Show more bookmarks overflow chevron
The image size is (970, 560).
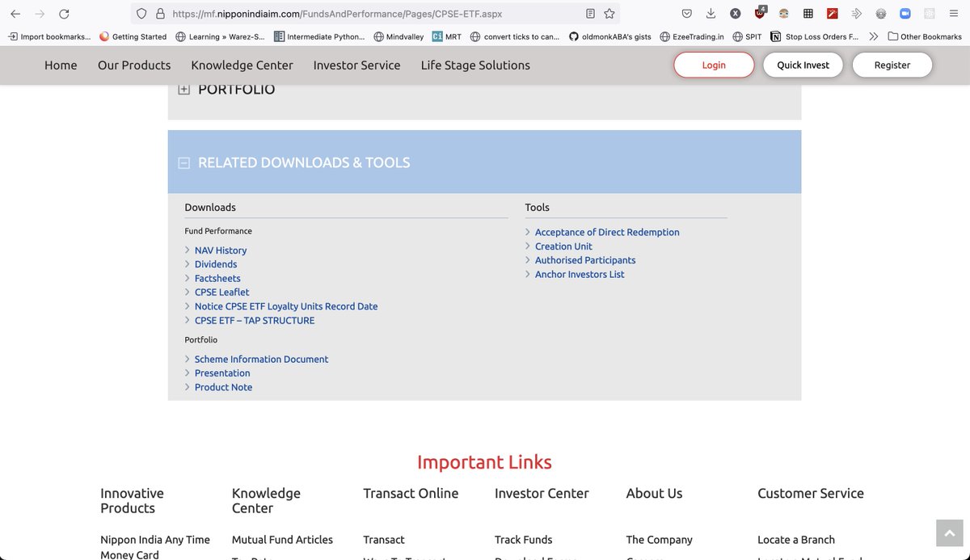(873, 36)
